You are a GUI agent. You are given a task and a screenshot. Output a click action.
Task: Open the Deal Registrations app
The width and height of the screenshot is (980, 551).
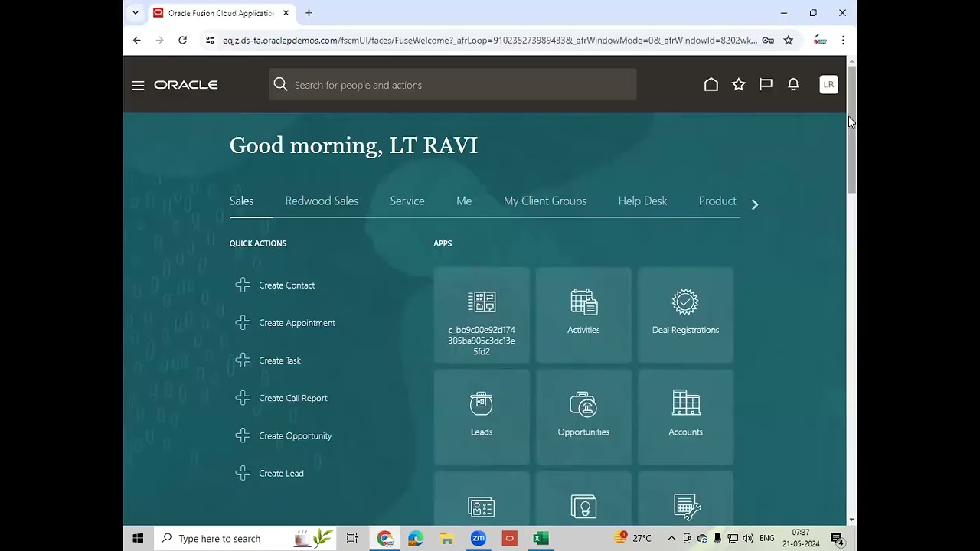click(x=685, y=315)
